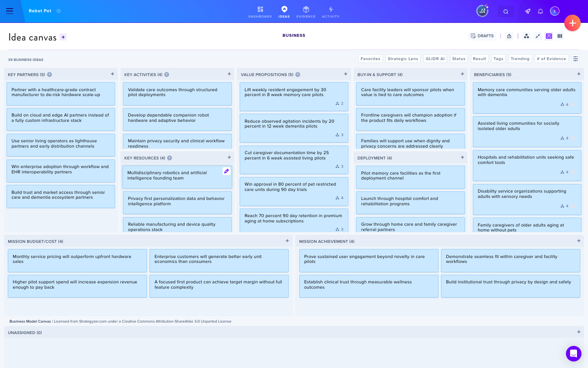Click help icon next to Key Resources

tap(169, 158)
